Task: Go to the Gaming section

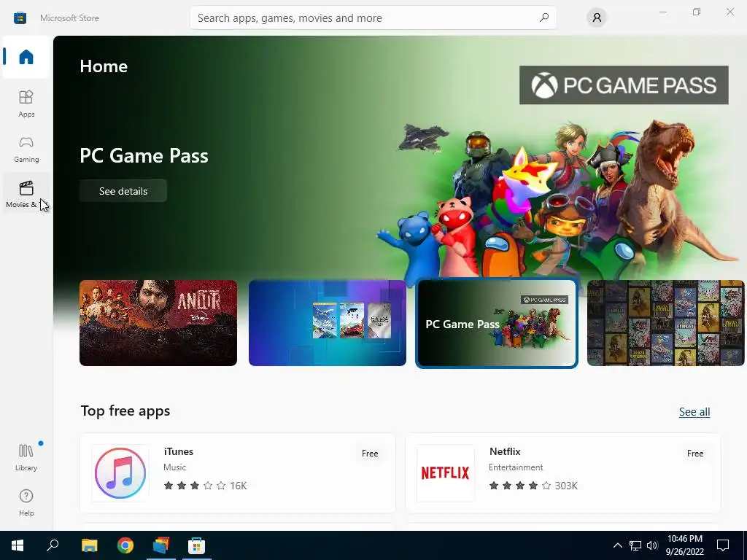Action: pos(26,149)
